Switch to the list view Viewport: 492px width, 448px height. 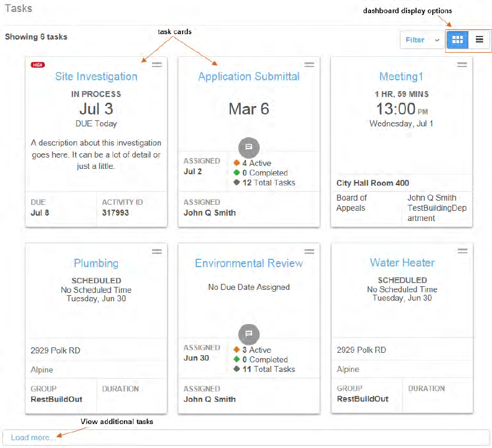coord(479,40)
